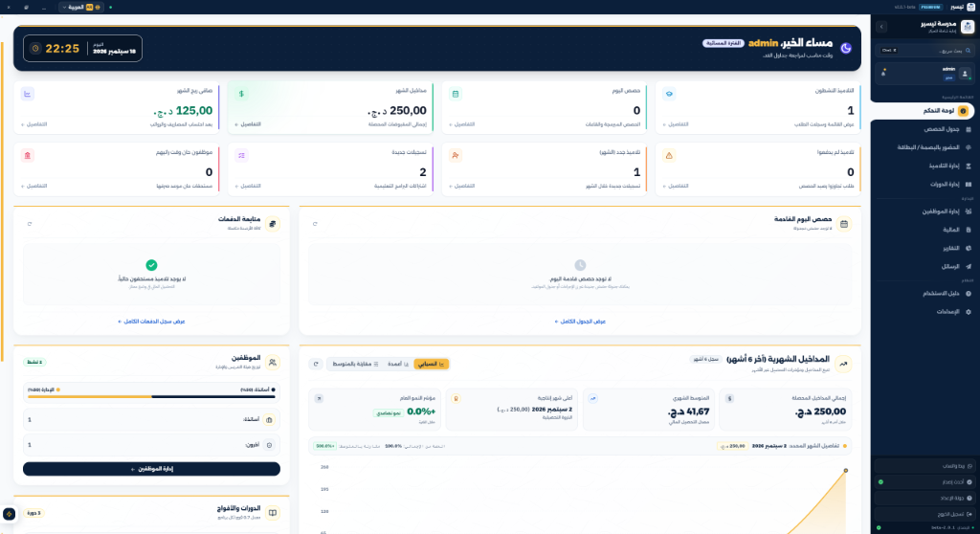Collapse the sidebar with the chevron button
Screen dimensions: 980x534
point(881,27)
